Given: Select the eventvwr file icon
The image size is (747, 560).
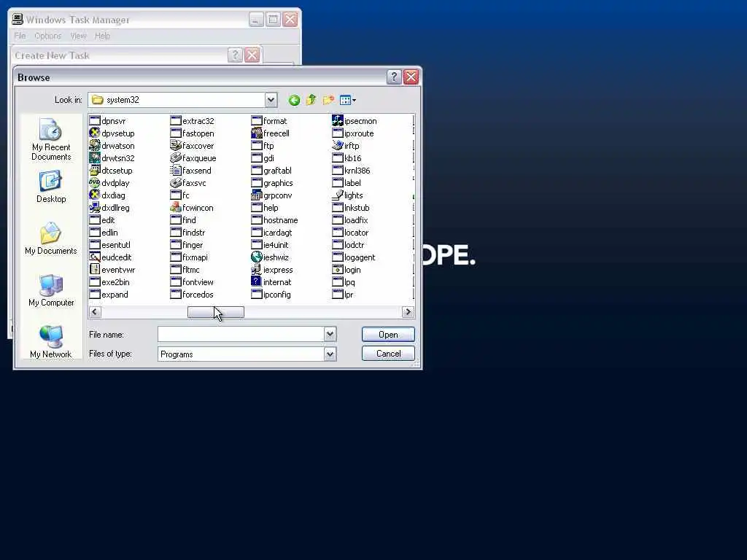Looking at the screenshot, I should pos(95,270).
